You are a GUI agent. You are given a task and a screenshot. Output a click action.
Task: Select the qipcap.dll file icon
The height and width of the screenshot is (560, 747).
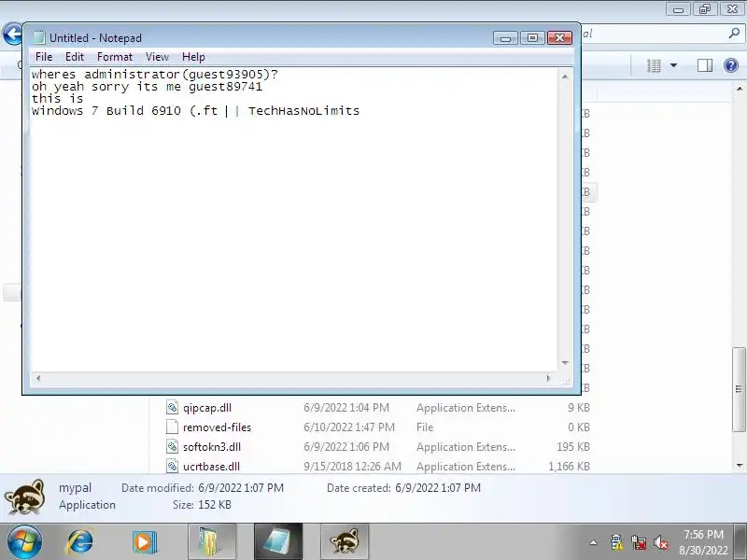coord(172,407)
